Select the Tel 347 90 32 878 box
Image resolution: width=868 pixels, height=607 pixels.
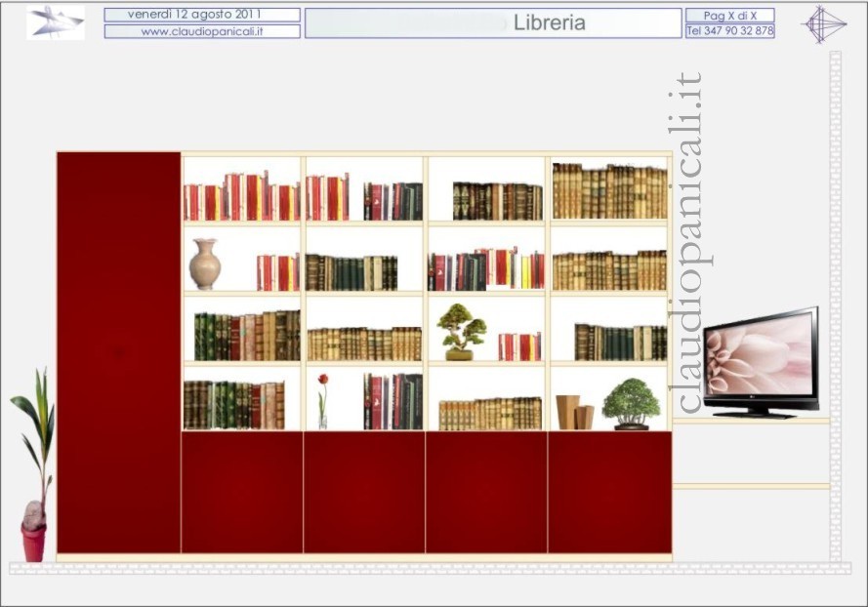click(729, 31)
